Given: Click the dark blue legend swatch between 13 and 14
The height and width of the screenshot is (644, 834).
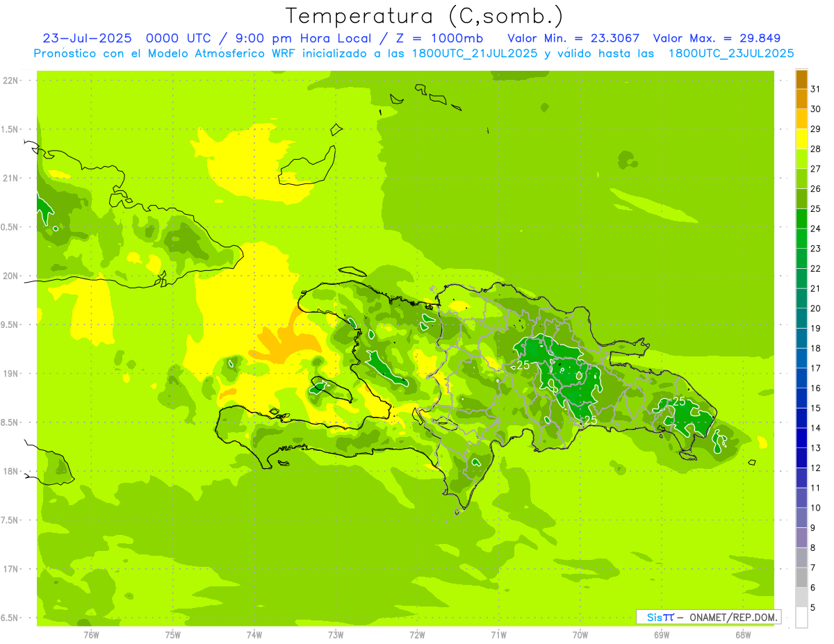Looking at the screenshot, I should (x=801, y=438).
